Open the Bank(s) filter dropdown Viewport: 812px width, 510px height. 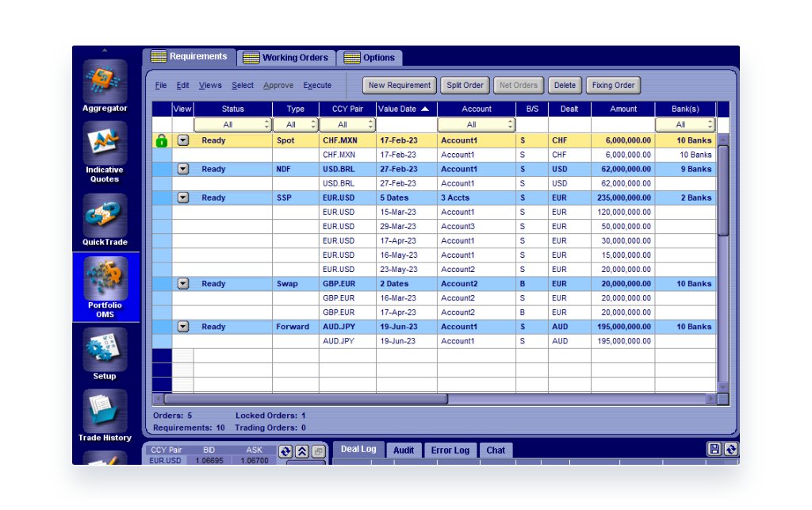[x=684, y=125]
